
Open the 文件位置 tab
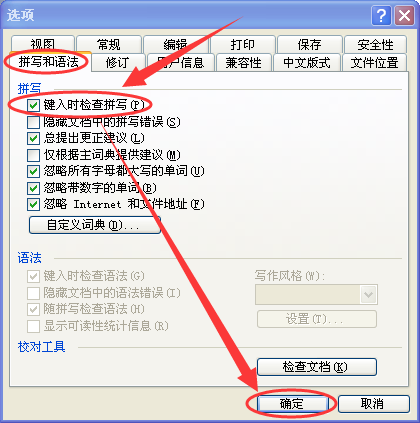pyautogui.click(x=374, y=62)
